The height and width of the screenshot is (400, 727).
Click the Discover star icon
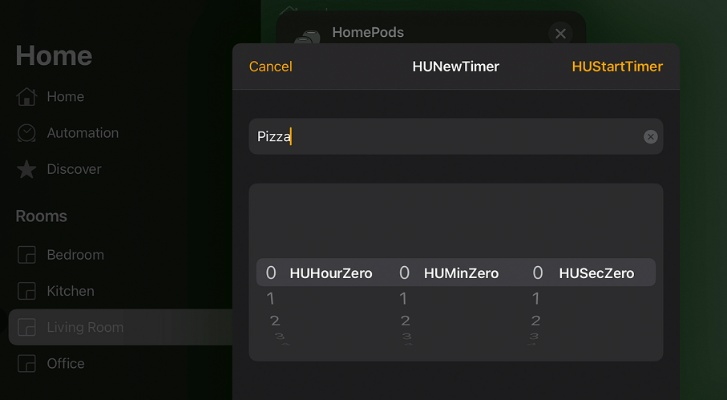(27, 169)
